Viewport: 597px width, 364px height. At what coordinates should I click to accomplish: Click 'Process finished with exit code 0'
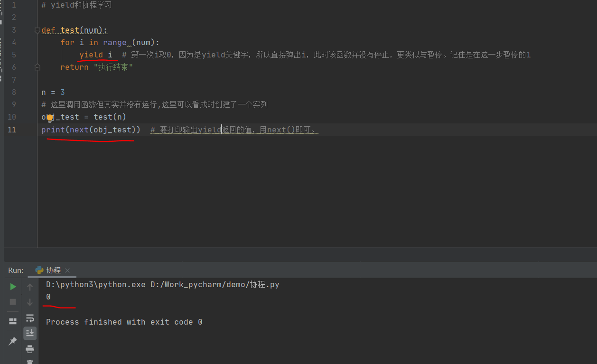(x=124, y=322)
